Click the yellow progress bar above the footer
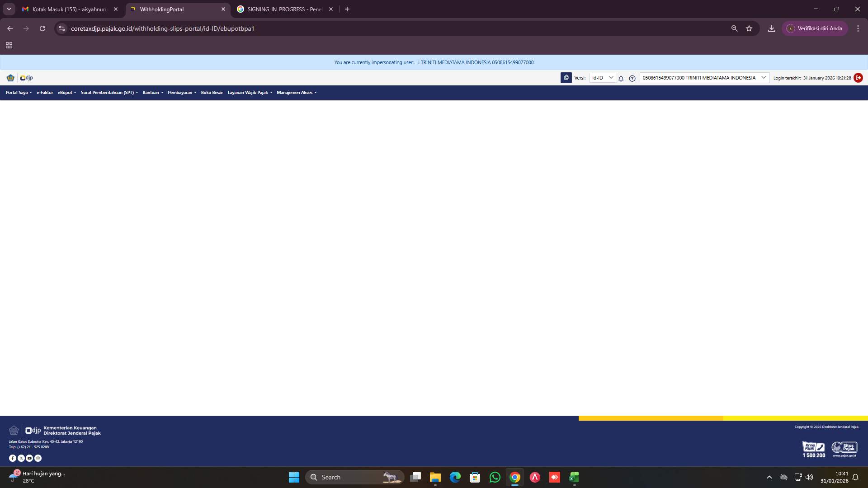This screenshot has height=488, width=868. (722, 418)
